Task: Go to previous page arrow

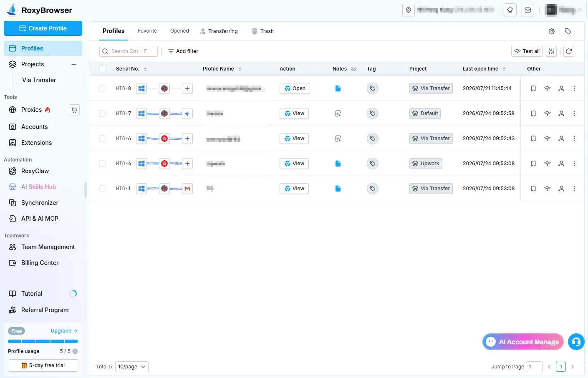Action: click(549, 367)
